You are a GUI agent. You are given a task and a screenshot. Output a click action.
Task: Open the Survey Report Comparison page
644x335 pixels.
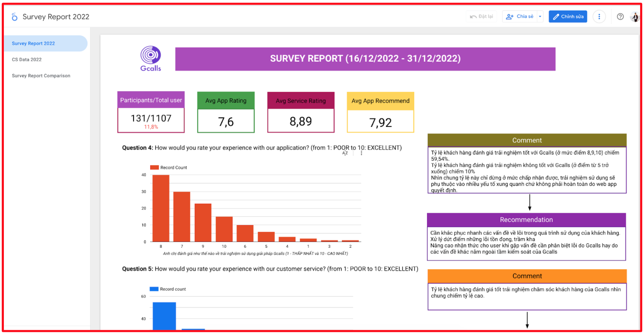point(41,76)
